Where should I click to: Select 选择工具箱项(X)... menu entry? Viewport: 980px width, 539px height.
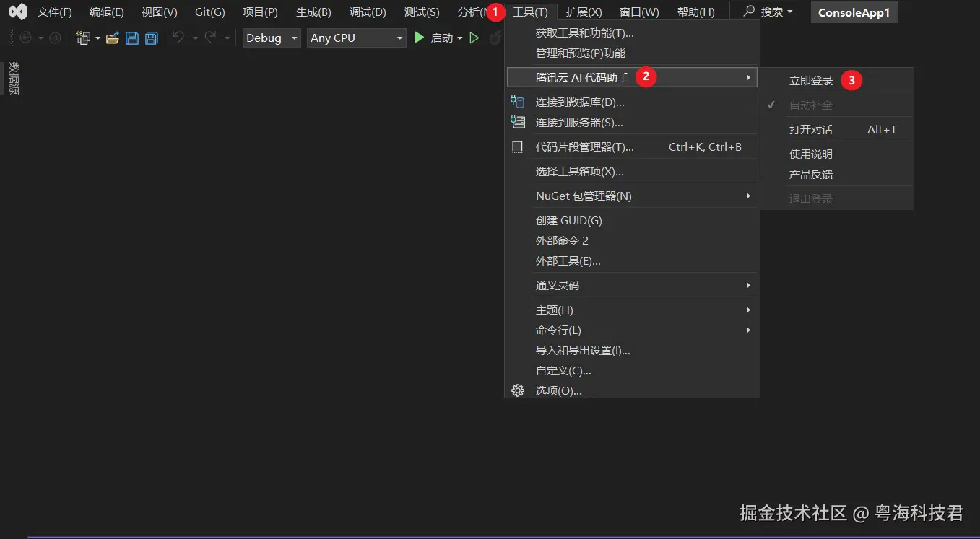[x=632, y=172]
